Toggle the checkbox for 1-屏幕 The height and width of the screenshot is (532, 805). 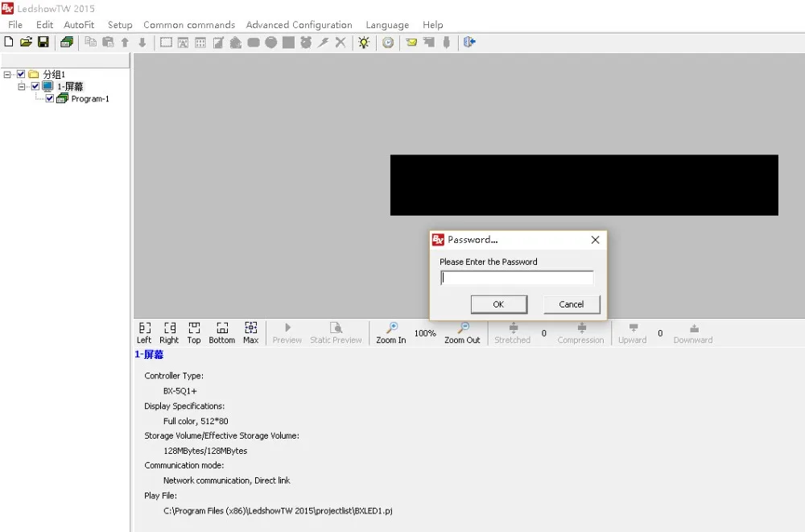(35, 86)
